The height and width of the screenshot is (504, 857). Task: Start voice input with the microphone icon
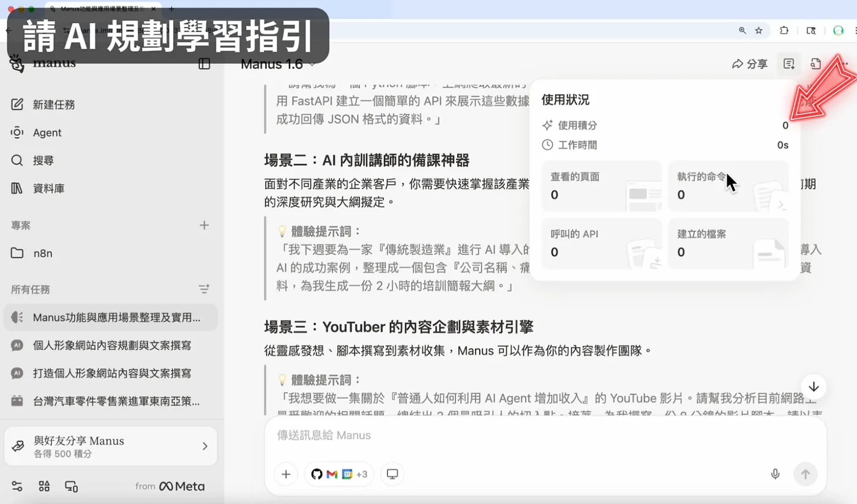[x=776, y=474]
